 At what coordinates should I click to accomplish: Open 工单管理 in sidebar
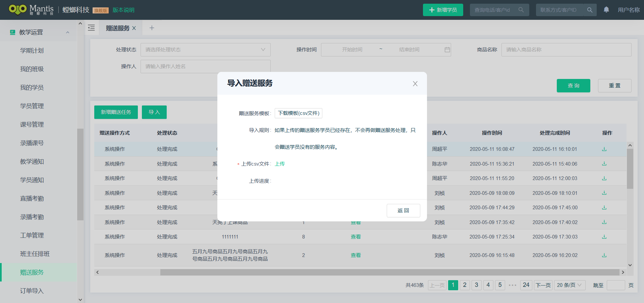[32, 235]
